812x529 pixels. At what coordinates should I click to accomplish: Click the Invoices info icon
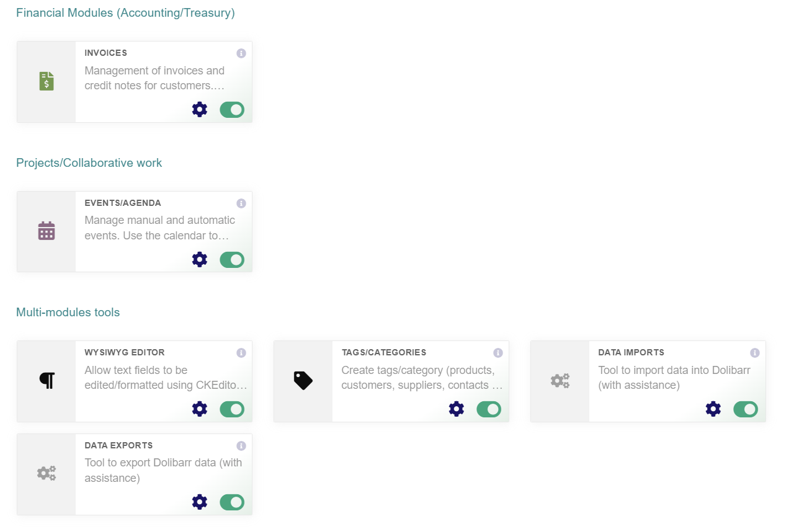[x=241, y=53]
